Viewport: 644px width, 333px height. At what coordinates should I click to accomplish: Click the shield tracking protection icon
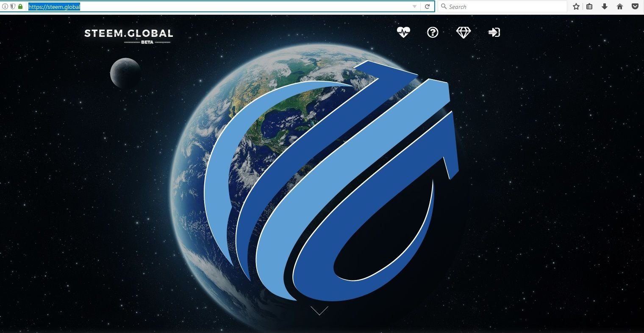[13, 6]
